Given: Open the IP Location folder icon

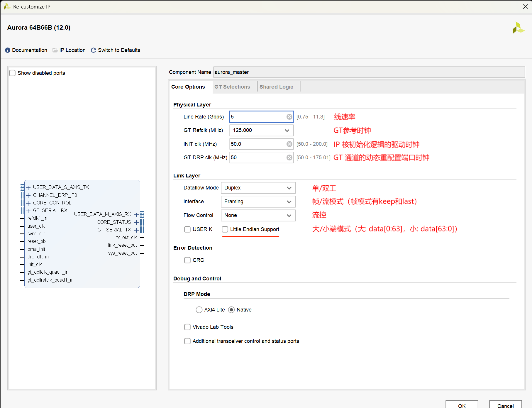Looking at the screenshot, I should coord(55,50).
